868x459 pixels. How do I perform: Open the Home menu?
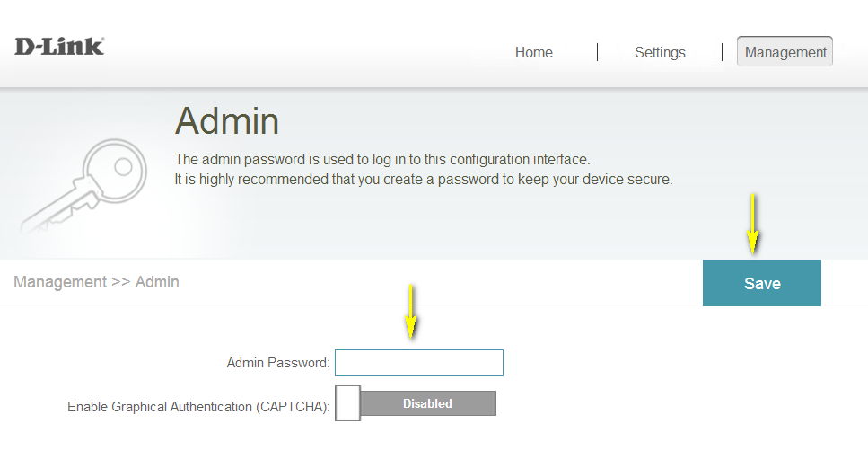(533, 52)
